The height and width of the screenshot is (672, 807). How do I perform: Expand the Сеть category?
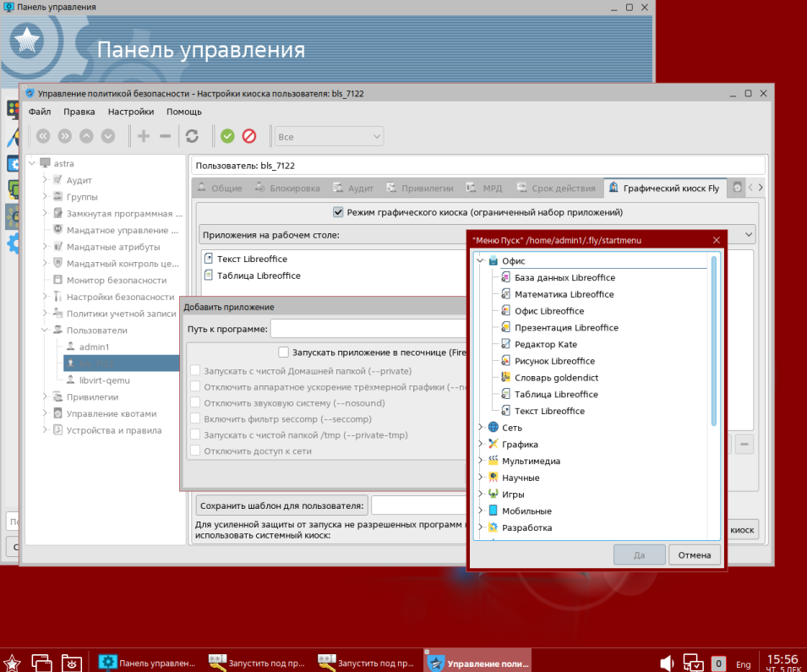tap(481, 428)
